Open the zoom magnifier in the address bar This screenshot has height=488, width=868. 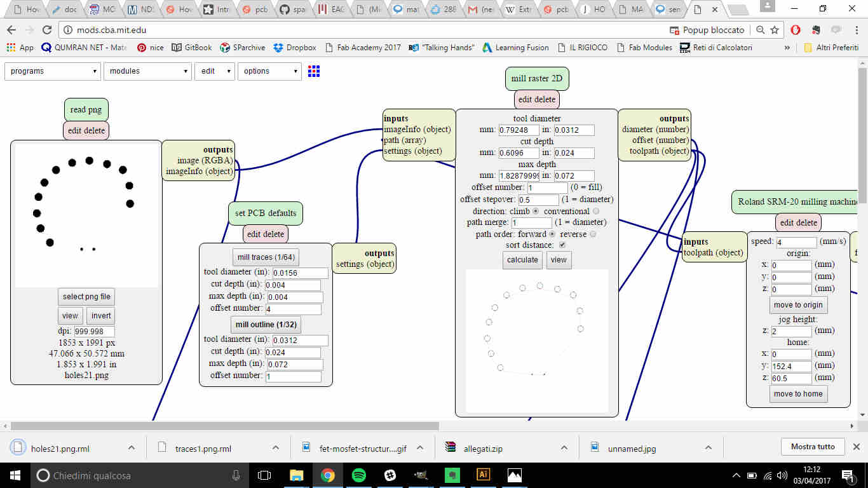(761, 30)
